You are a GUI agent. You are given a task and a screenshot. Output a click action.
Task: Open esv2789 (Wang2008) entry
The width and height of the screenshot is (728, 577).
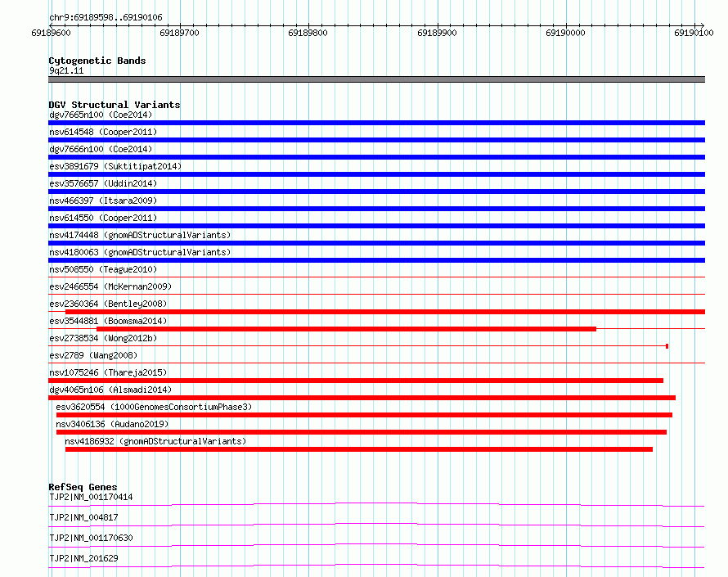point(93,355)
